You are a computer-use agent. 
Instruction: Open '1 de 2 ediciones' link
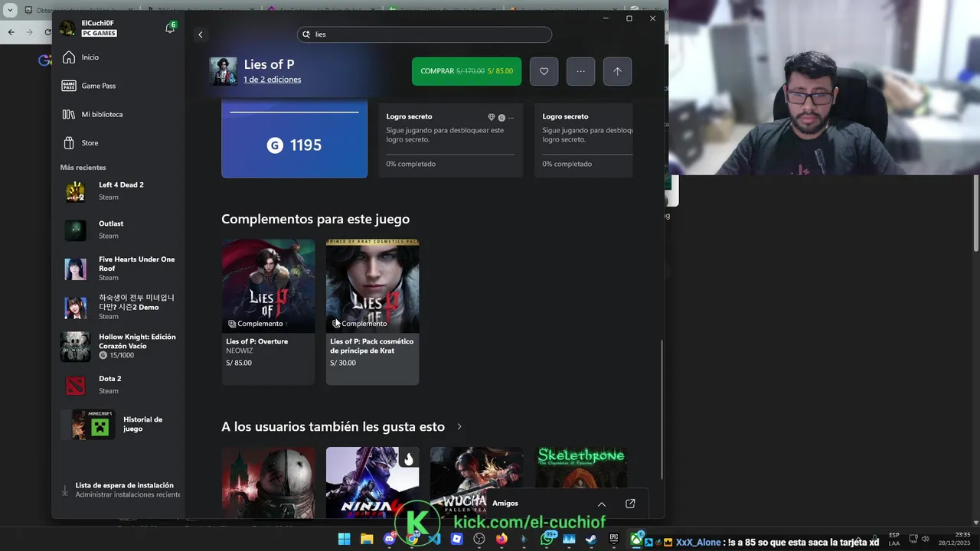point(272,80)
